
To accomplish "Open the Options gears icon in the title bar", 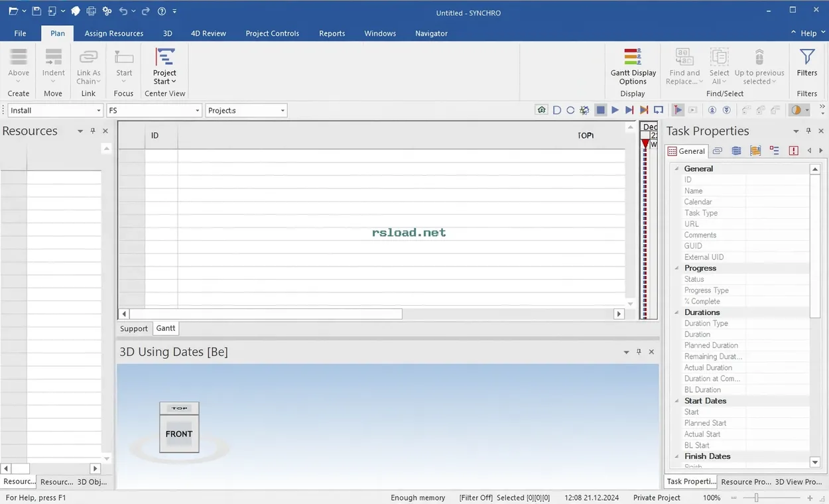I will click(106, 11).
